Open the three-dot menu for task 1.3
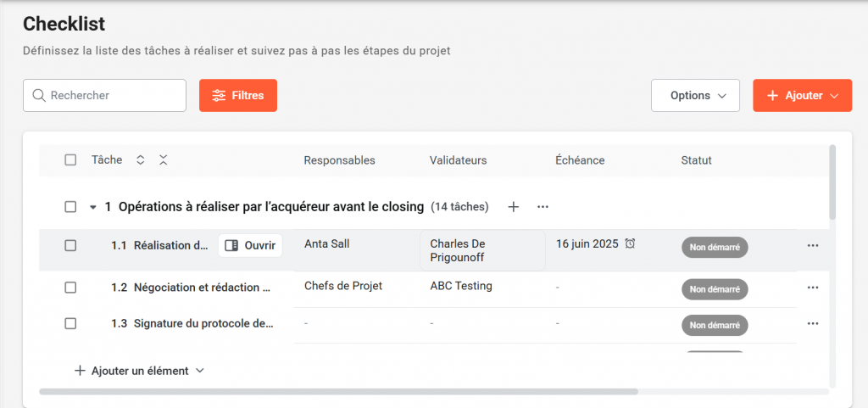The image size is (868, 408). tap(812, 323)
